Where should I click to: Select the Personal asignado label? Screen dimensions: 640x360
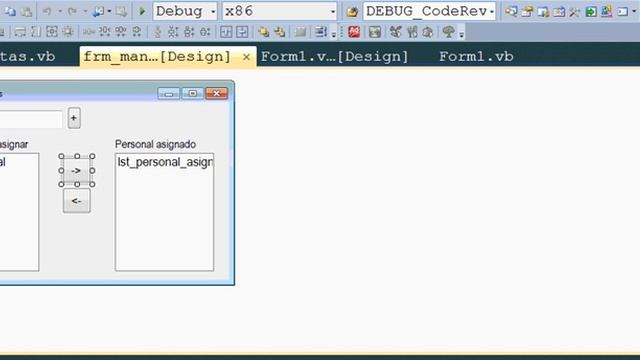tap(156, 144)
